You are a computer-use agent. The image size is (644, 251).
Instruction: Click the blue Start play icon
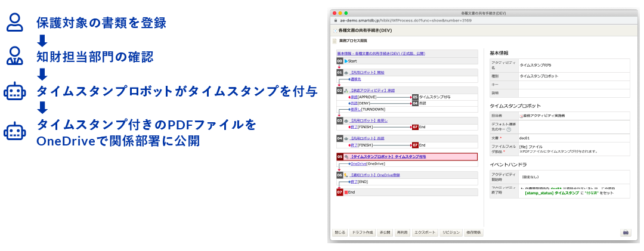pos(346,61)
